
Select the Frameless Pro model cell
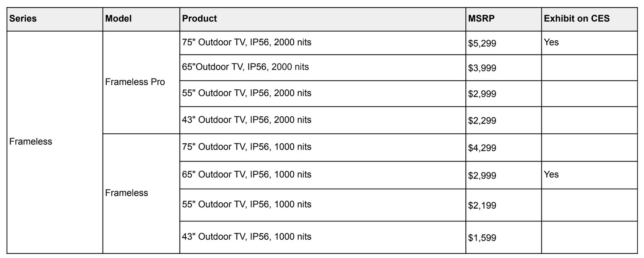(x=135, y=82)
